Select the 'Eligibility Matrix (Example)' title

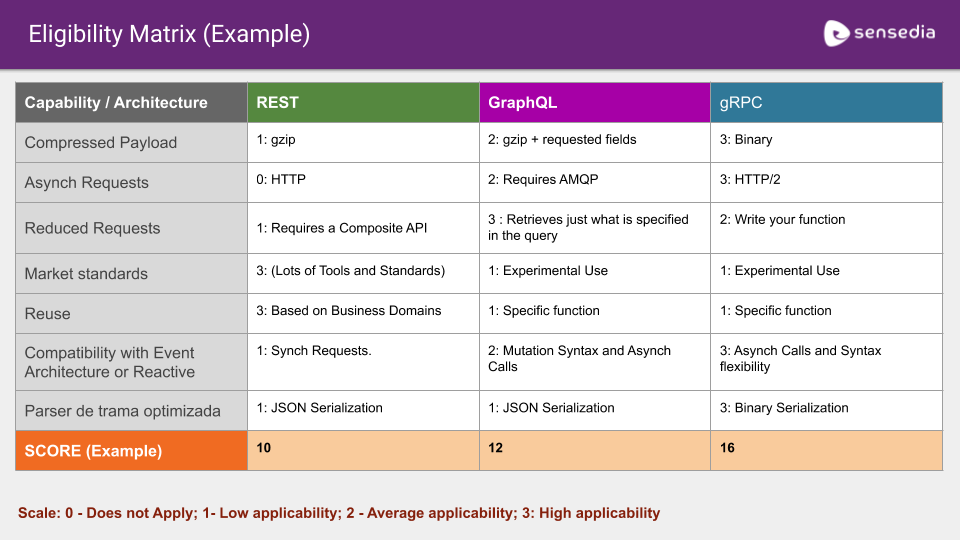[169, 34]
